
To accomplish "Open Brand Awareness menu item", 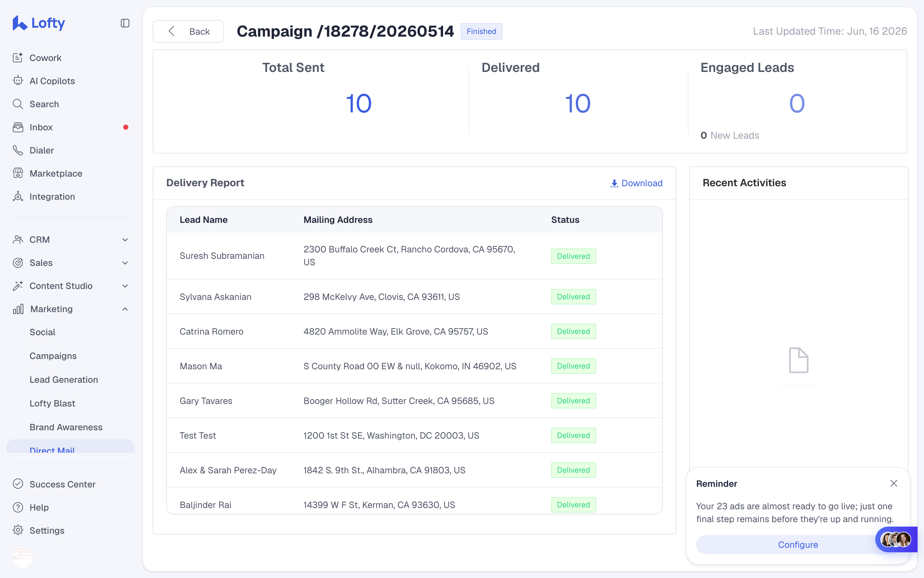I will pyautogui.click(x=66, y=427).
